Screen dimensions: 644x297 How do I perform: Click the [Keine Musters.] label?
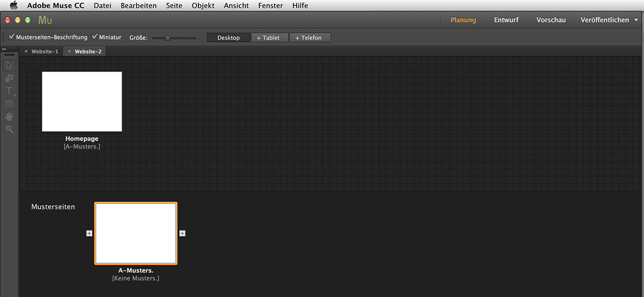[136, 278]
